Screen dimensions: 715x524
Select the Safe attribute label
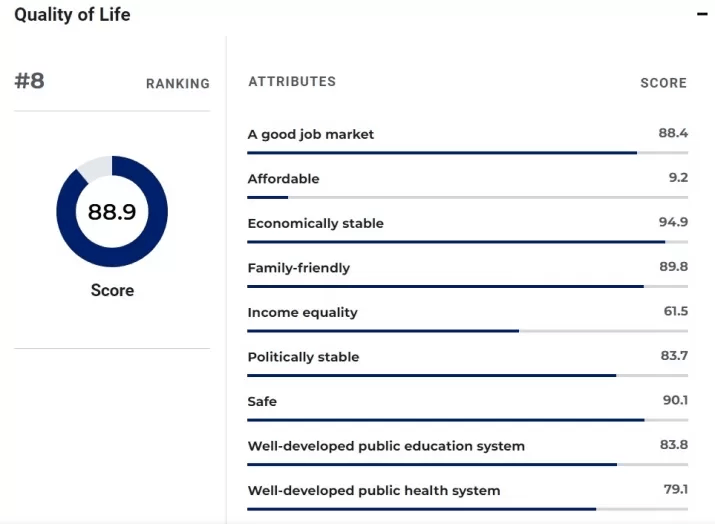pos(263,401)
